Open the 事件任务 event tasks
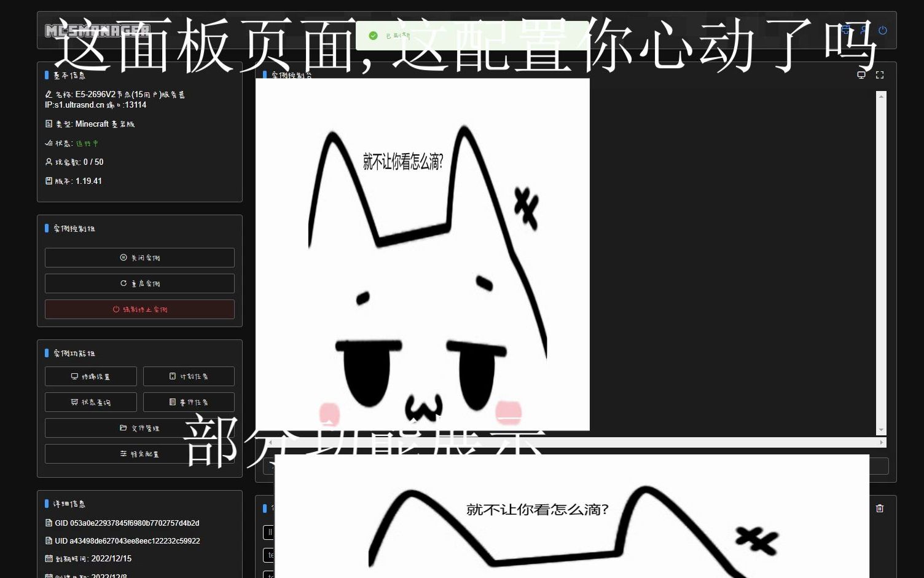 click(189, 402)
